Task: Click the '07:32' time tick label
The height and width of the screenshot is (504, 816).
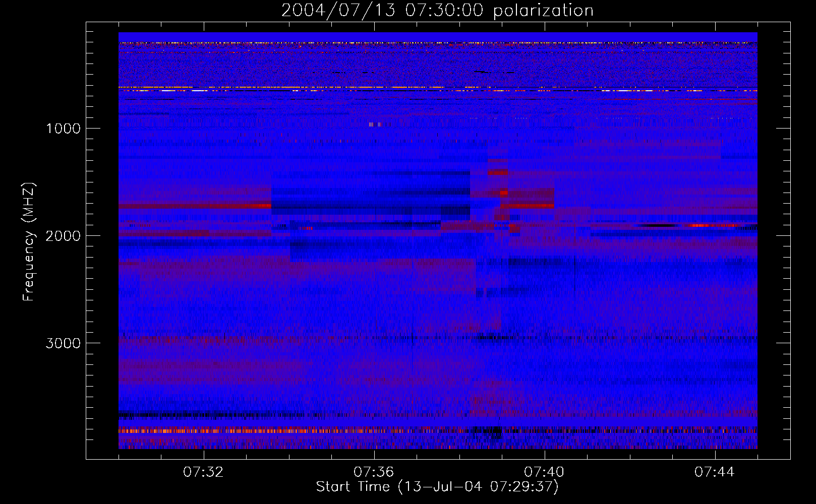Action: [203, 472]
